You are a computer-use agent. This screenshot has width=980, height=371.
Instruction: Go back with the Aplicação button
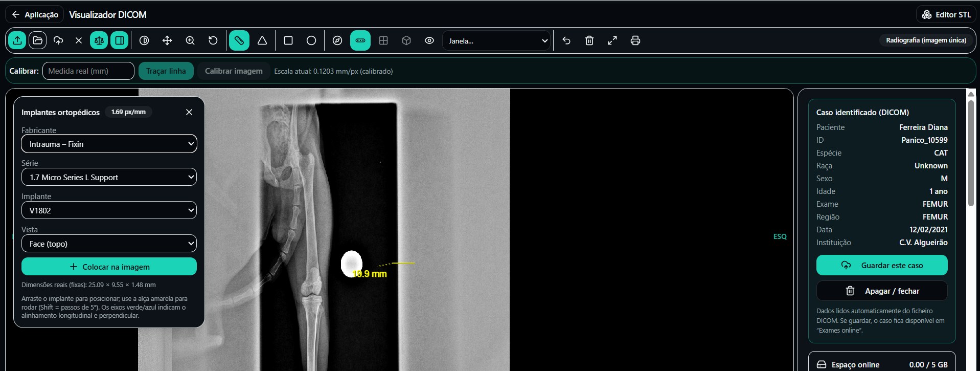[35, 14]
